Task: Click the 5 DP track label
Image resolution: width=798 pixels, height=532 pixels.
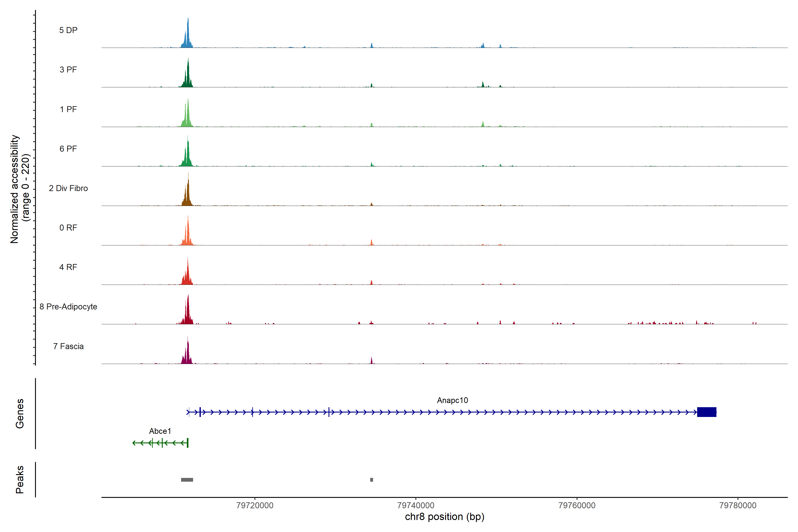Action: tap(68, 30)
